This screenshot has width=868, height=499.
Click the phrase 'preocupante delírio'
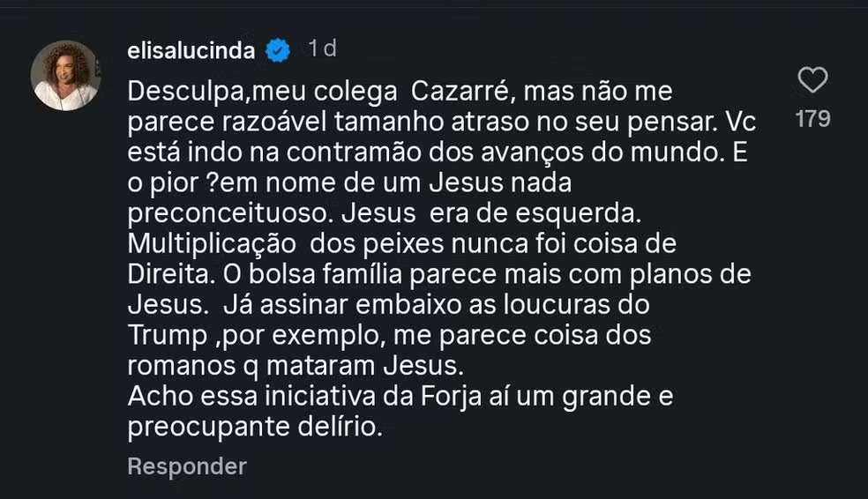(x=255, y=428)
